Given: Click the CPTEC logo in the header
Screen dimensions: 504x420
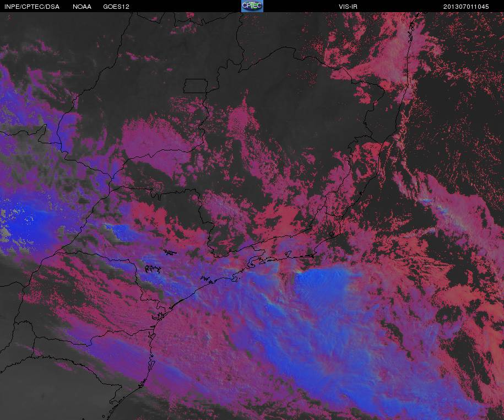Looking at the screenshot, I should (252, 6).
